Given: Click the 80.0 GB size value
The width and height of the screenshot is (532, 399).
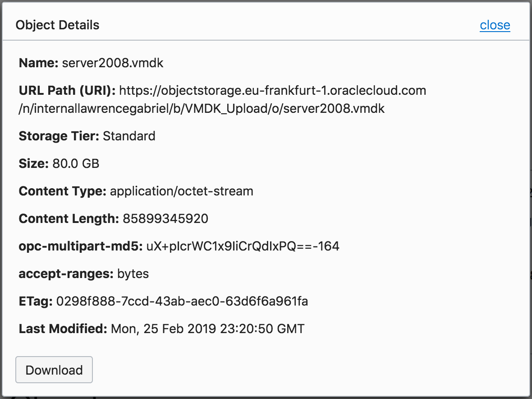Looking at the screenshot, I should [76, 163].
